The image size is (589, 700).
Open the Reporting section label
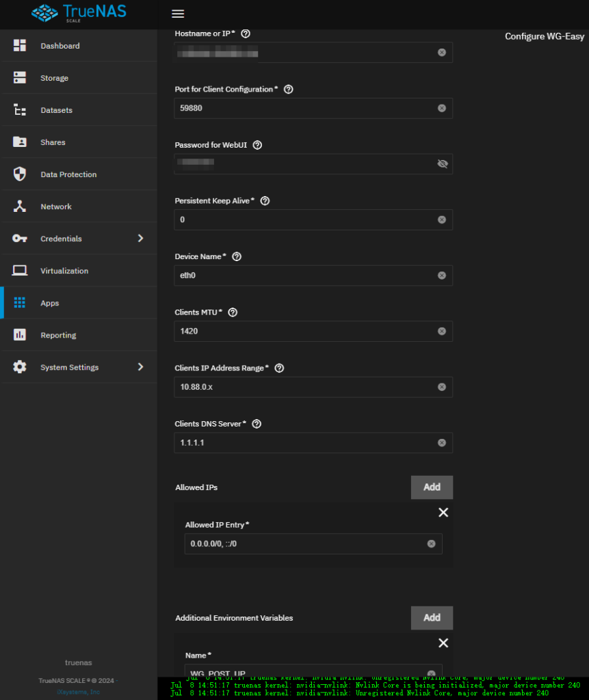click(x=58, y=335)
